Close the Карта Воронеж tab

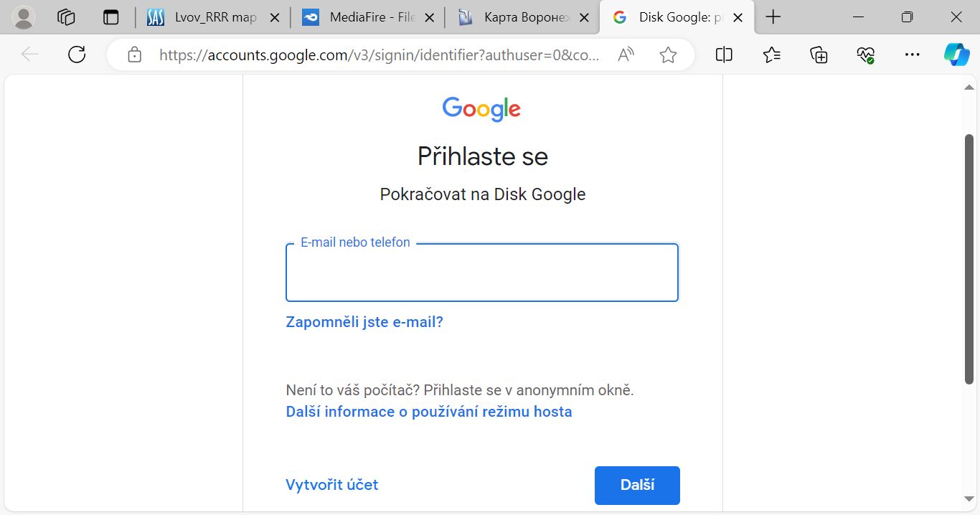(x=584, y=17)
